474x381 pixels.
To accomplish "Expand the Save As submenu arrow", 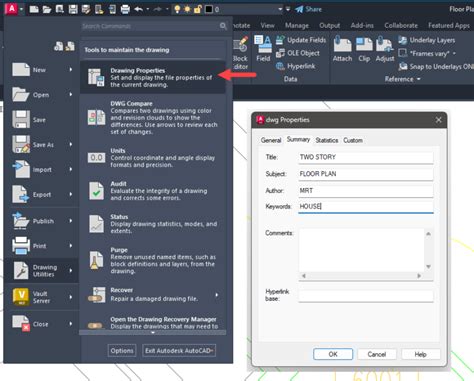I will tap(71, 144).
